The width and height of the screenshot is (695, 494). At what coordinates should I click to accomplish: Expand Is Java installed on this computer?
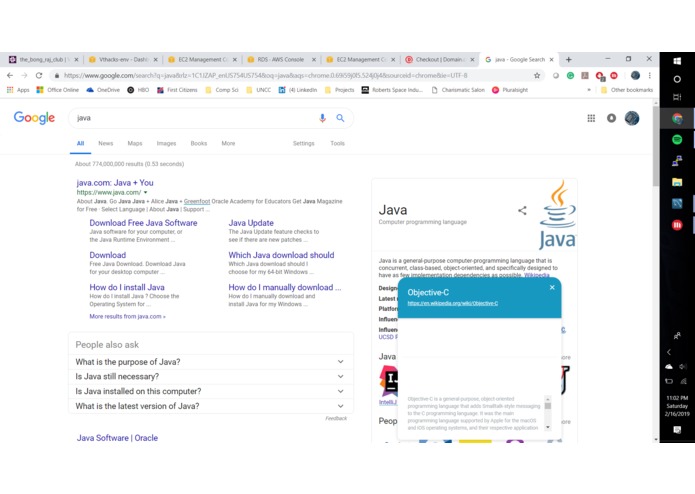[x=211, y=391]
